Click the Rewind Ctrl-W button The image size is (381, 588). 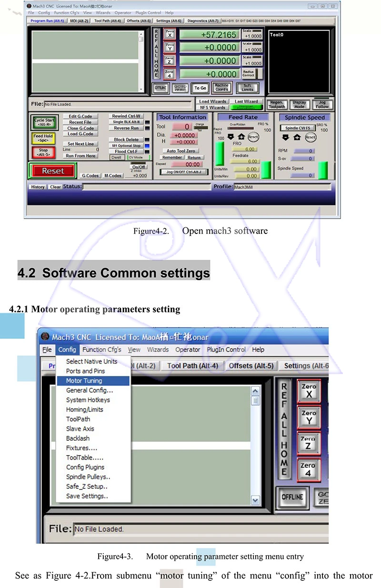tap(126, 116)
